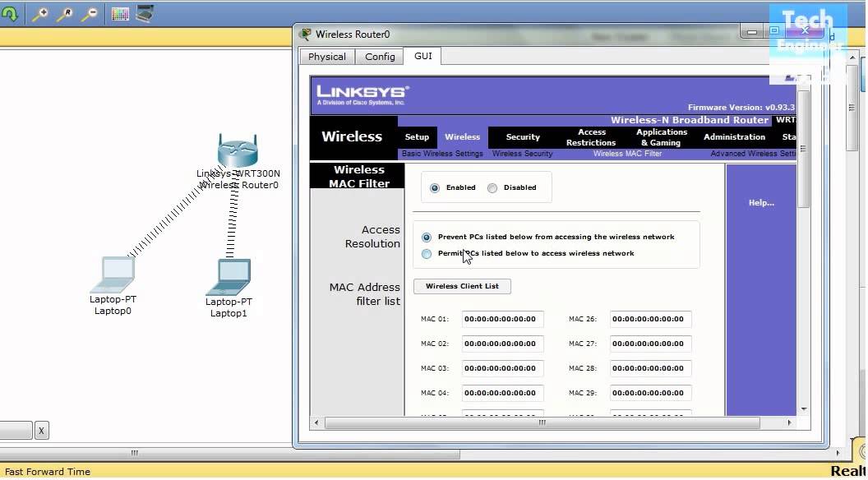Viewport: 868px width, 480px height.
Task: Click the Zoom Reset magnifier icon
Action: pos(65,14)
